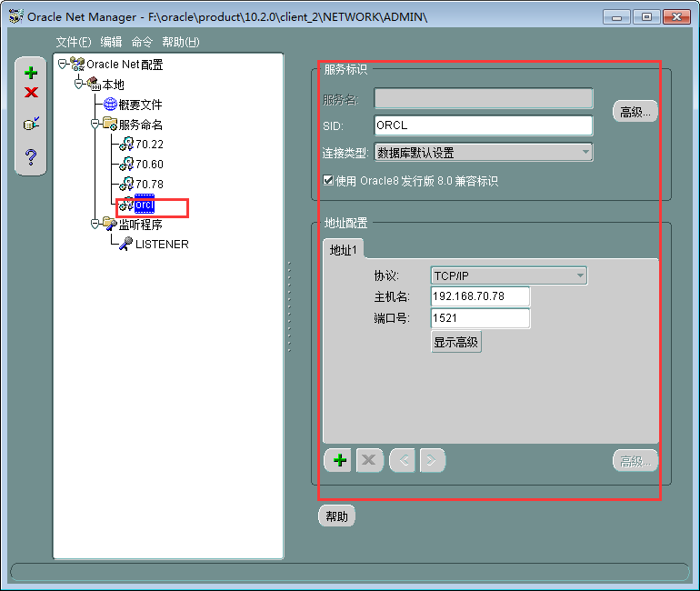The width and height of the screenshot is (700, 591).
Task: Click the SID input field containing ORCL
Action: [x=484, y=125]
